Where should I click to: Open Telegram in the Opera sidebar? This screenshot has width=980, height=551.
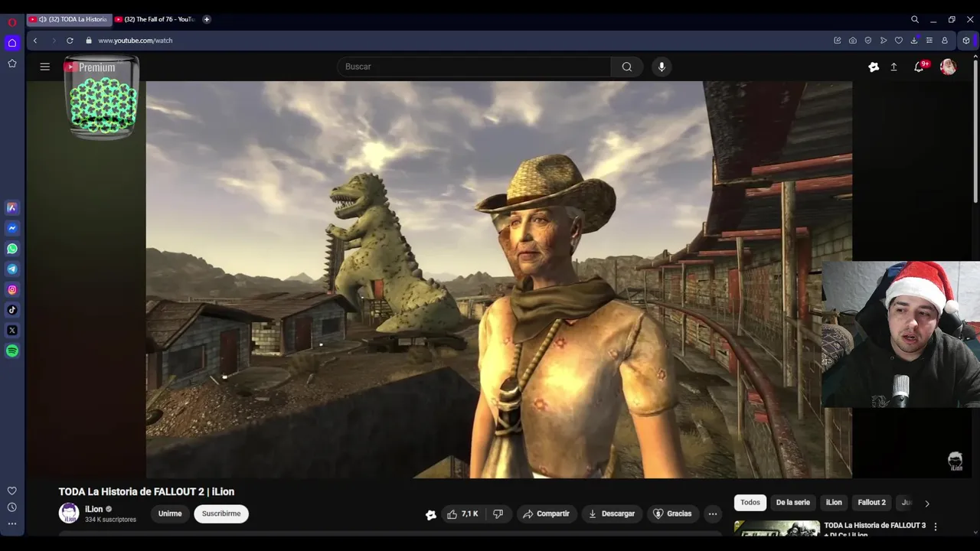[12, 269]
